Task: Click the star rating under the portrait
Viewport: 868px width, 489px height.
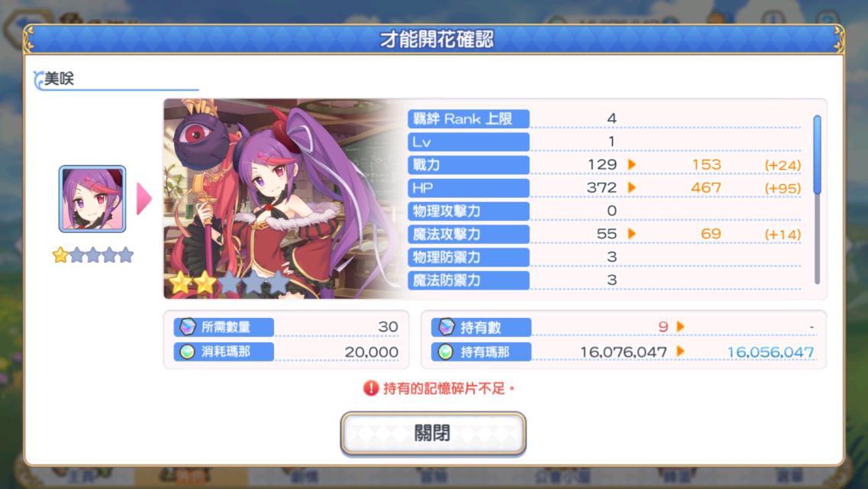Action: pos(93,255)
